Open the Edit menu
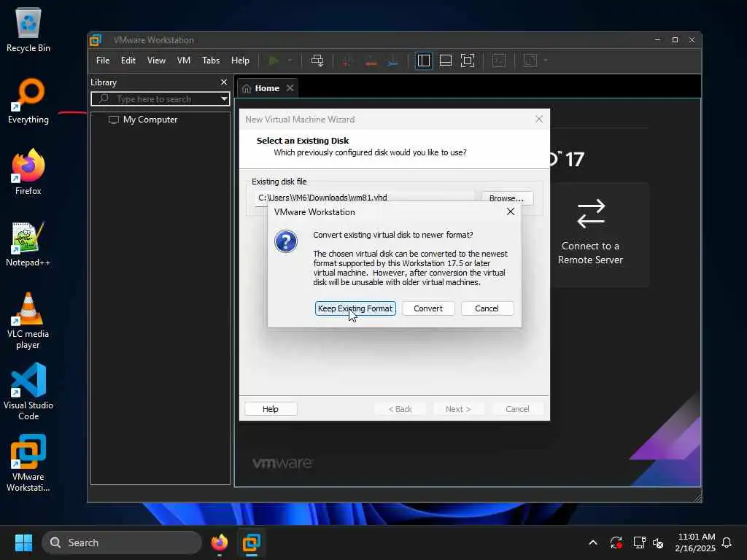Viewport: 747px width, 560px height. [128, 61]
